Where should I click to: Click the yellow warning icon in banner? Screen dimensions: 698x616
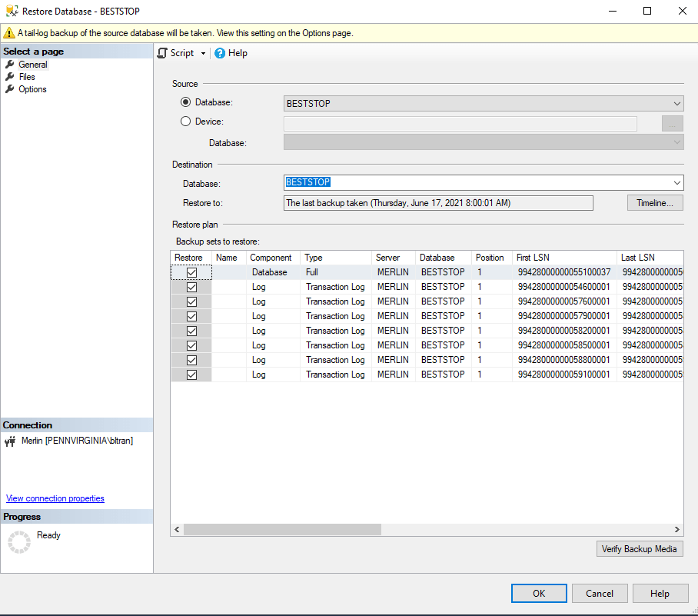click(x=9, y=33)
